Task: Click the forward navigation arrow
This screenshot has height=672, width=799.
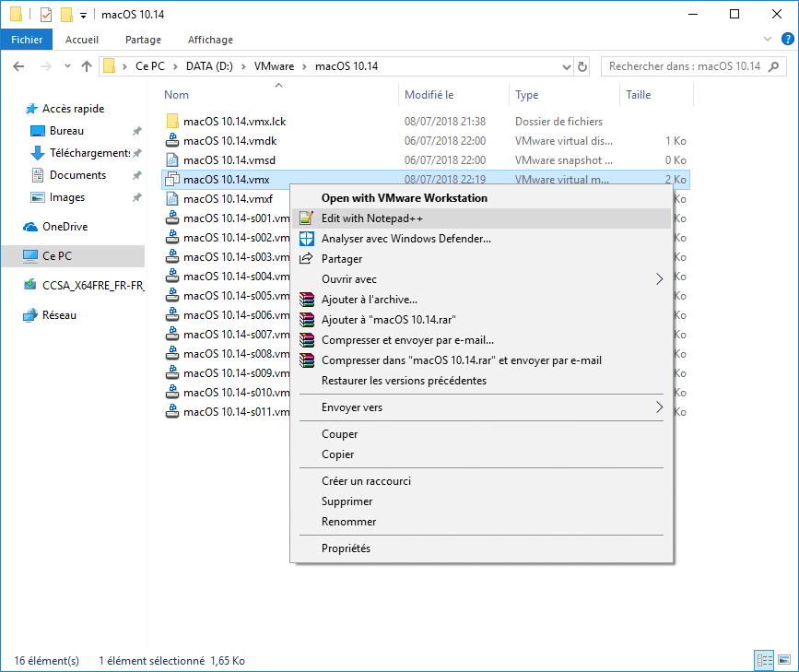Action: click(x=46, y=66)
